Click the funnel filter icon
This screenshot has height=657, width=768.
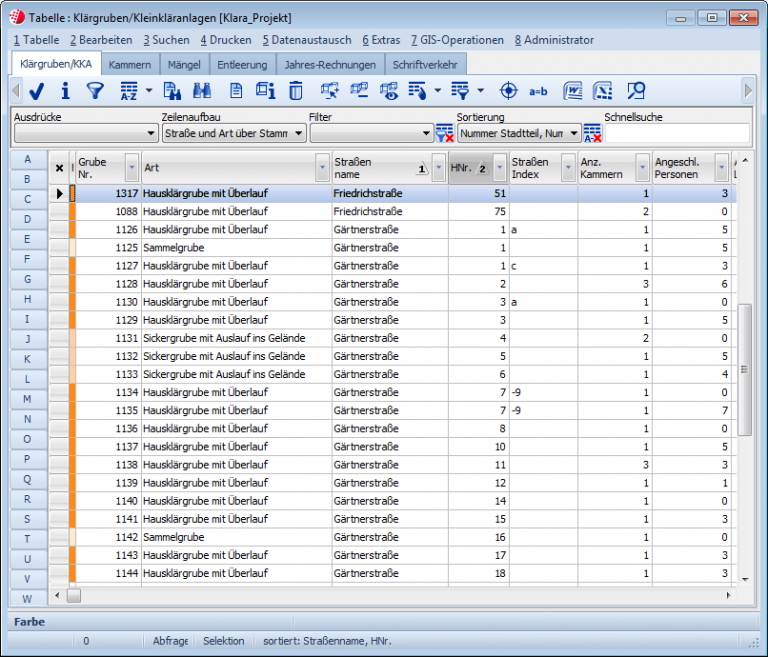(95, 91)
